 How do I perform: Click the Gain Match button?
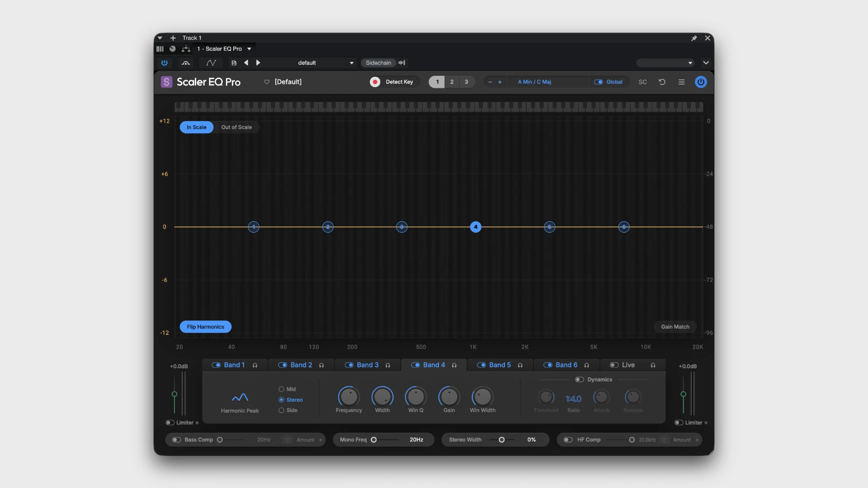(675, 327)
